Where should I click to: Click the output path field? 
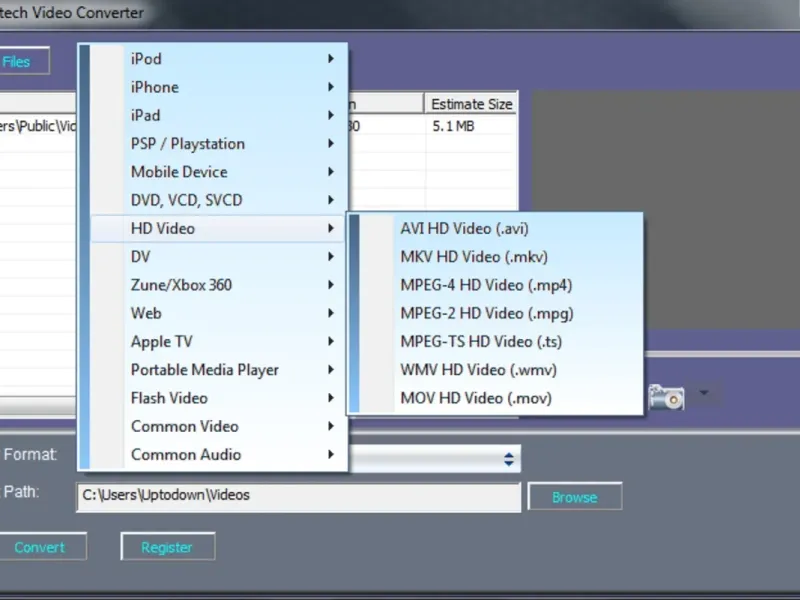point(298,497)
